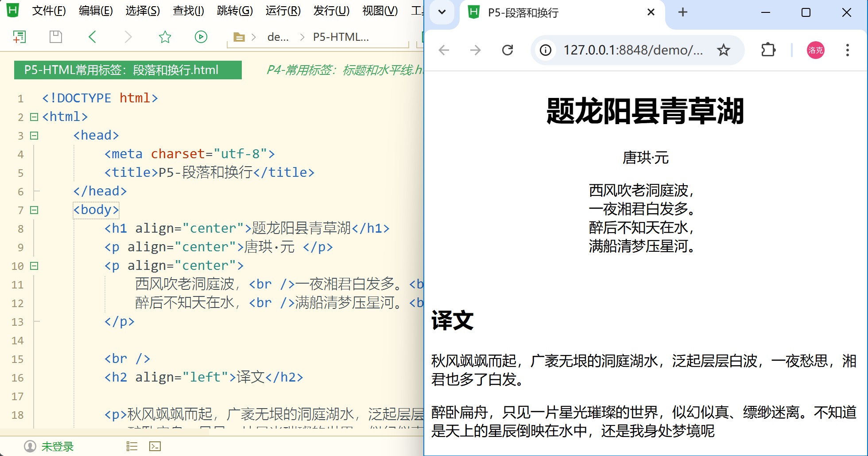Viewport: 868px width, 456px height.
Task: Click the h2 code line with 译文
Action: (x=204, y=377)
